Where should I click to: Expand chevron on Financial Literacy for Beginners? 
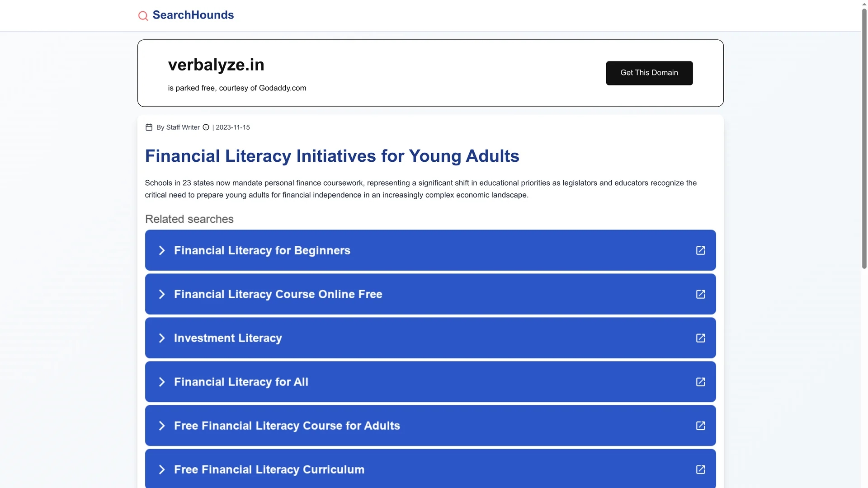(x=162, y=250)
